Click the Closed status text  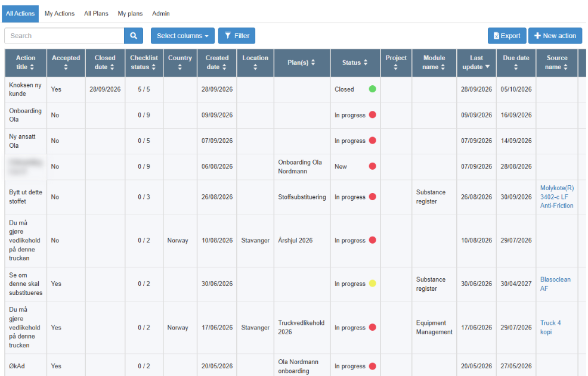coord(344,89)
